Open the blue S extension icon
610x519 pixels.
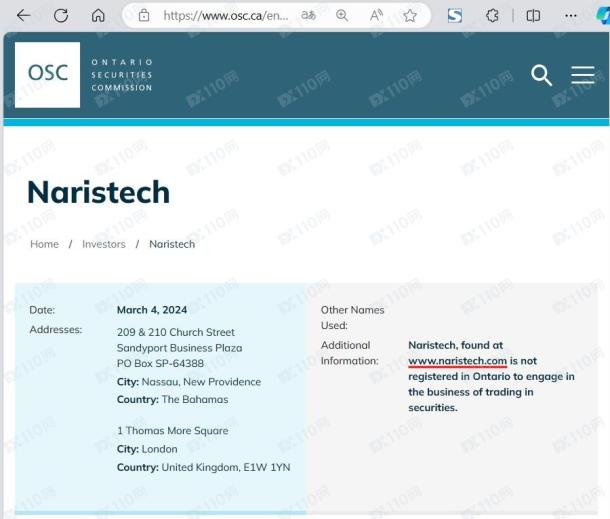pos(455,16)
